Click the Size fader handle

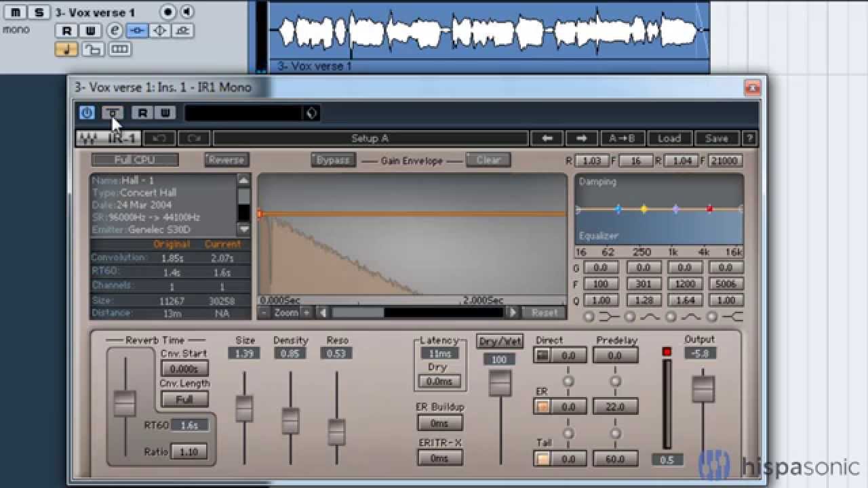pyautogui.click(x=244, y=409)
